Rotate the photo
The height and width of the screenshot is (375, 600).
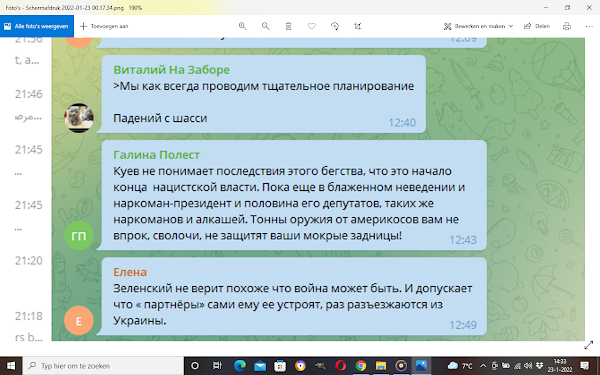click(x=335, y=26)
